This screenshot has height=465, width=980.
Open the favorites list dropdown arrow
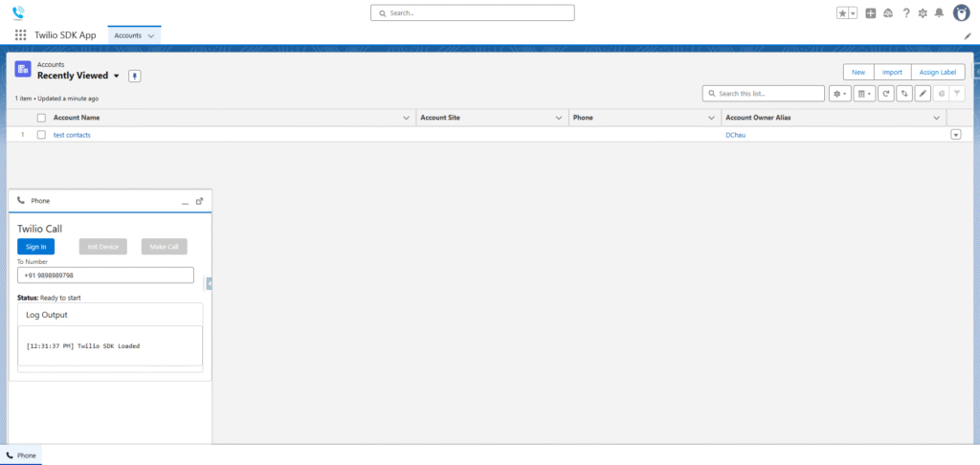point(853,13)
